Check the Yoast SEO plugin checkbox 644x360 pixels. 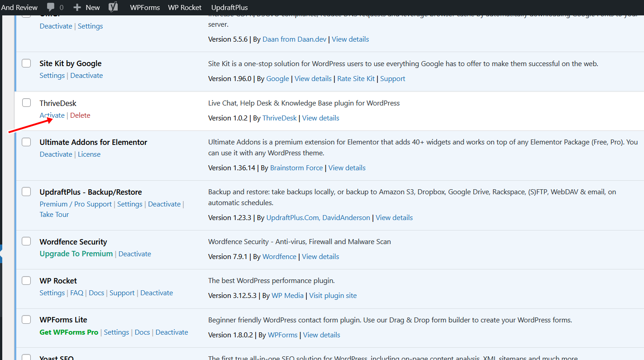coord(26,357)
